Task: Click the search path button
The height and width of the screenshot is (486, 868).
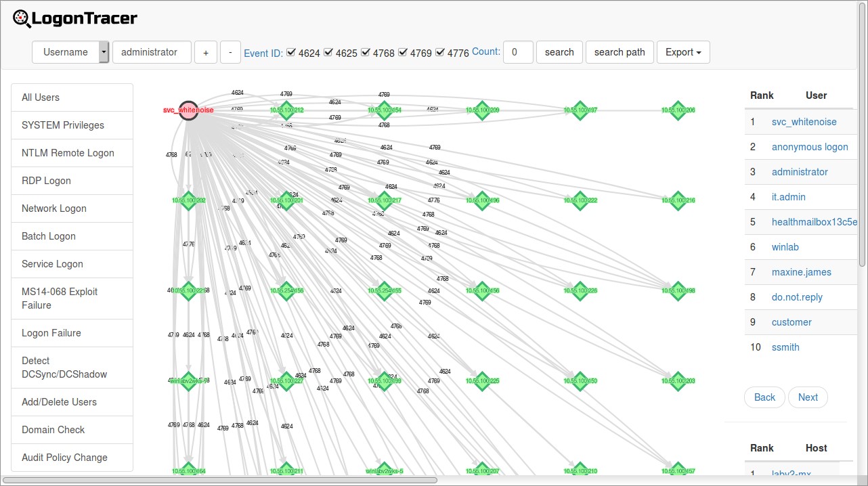Action: tap(619, 52)
